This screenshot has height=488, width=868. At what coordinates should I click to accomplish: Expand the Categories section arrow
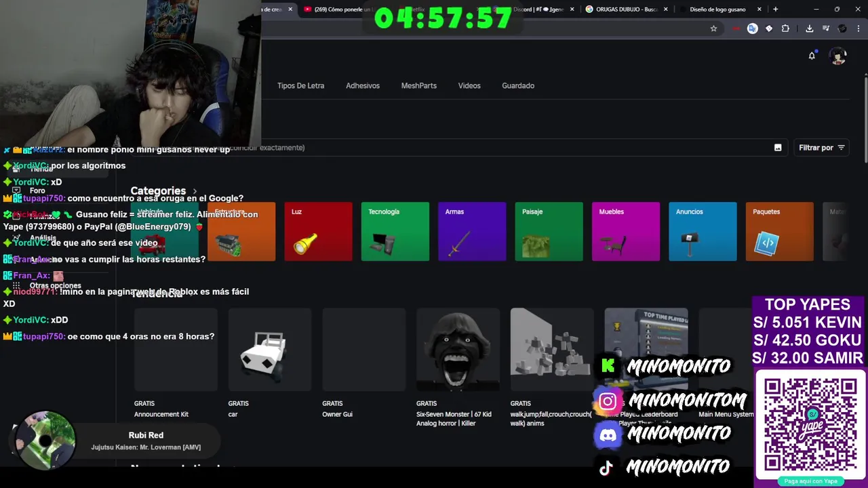click(x=195, y=191)
